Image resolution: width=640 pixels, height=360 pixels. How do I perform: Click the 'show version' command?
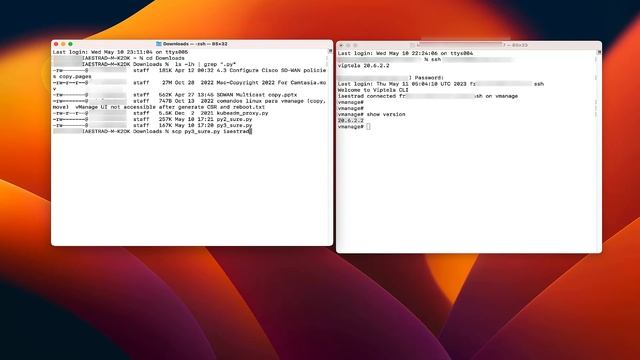tap(386, 115)
